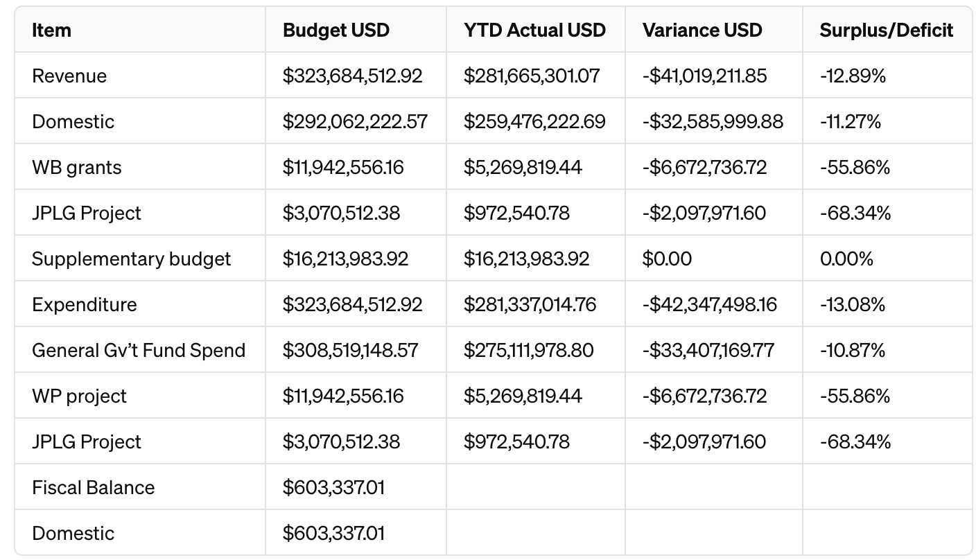Select the $281,665,301.07 YTD actual value
The width and height of the screenshot is (976, 560).
click(532, 76)
